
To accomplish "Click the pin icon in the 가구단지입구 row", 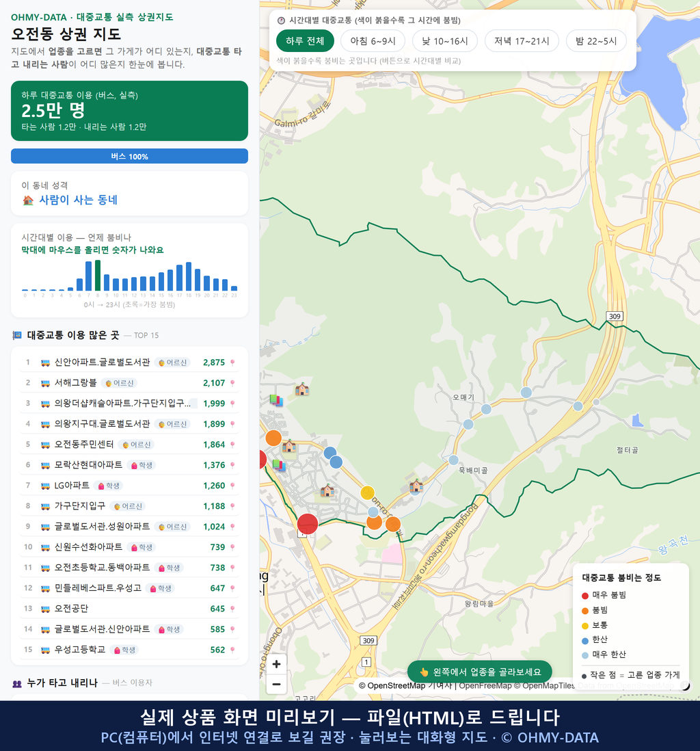I will [x=232, y=506].
